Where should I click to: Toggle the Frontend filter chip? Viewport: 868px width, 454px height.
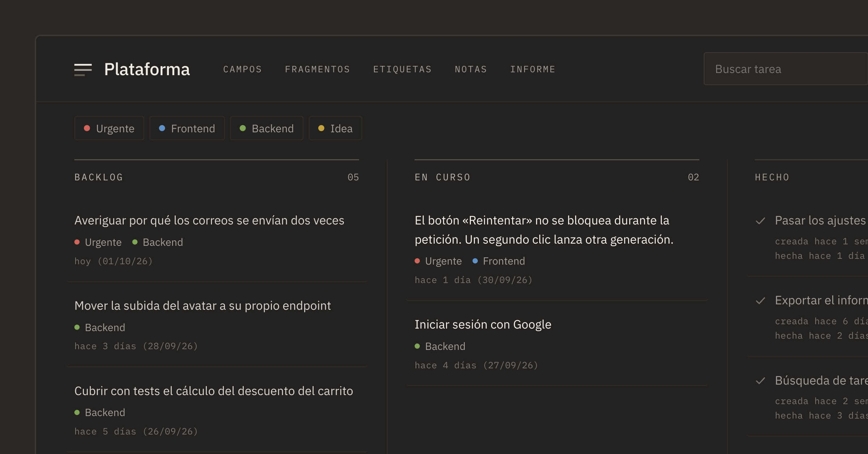[187, 128]
